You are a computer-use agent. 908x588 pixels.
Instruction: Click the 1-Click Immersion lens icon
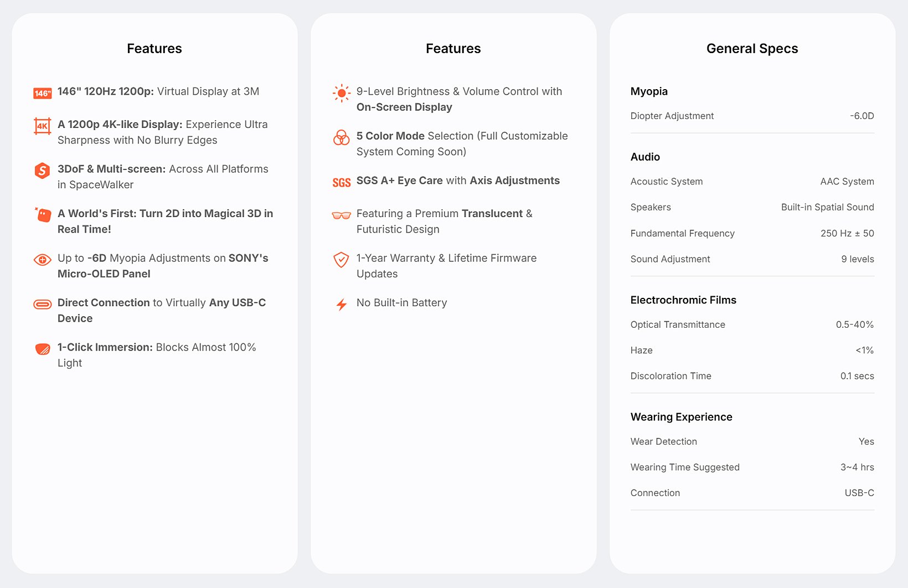(x=43, y=349)
